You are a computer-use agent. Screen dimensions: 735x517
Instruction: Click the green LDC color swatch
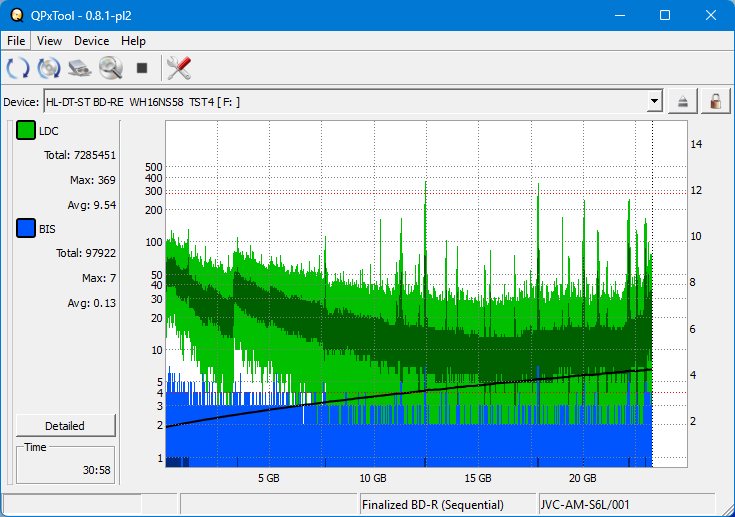coord(26,131)
